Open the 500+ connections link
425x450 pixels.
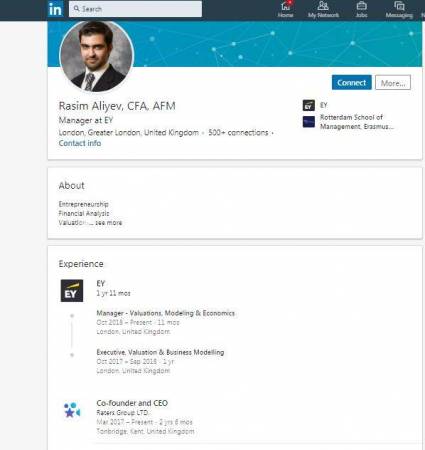click(x=238, y=133)
